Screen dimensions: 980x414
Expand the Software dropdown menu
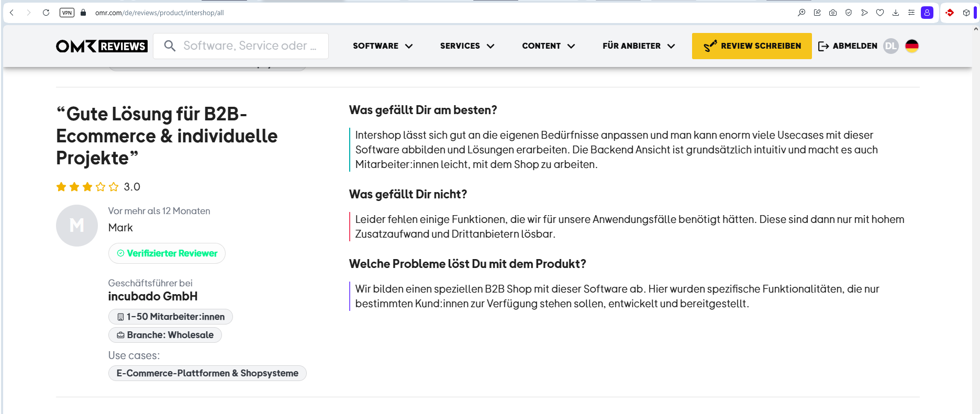382,46
